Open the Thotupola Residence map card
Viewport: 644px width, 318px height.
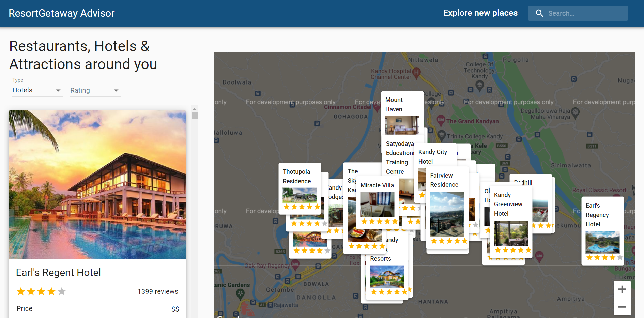(x=300, y=188)
